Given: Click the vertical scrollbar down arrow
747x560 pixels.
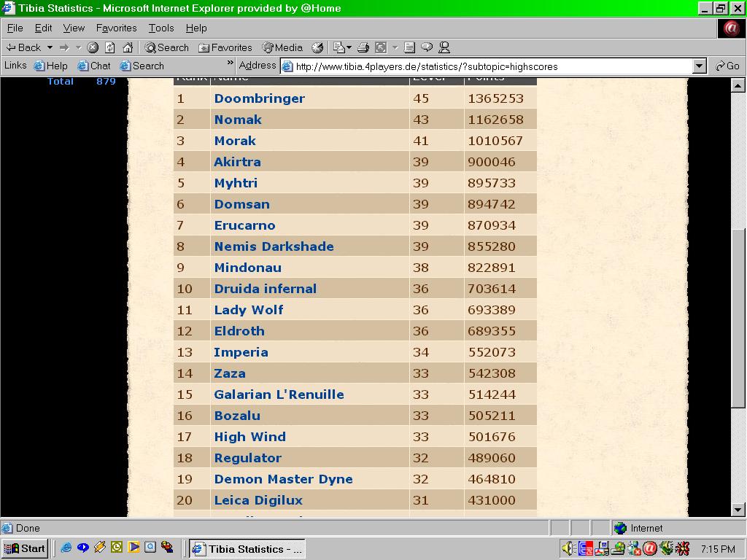Looking at the screenshot, I should pyautogui.click(x=738, y=510).
